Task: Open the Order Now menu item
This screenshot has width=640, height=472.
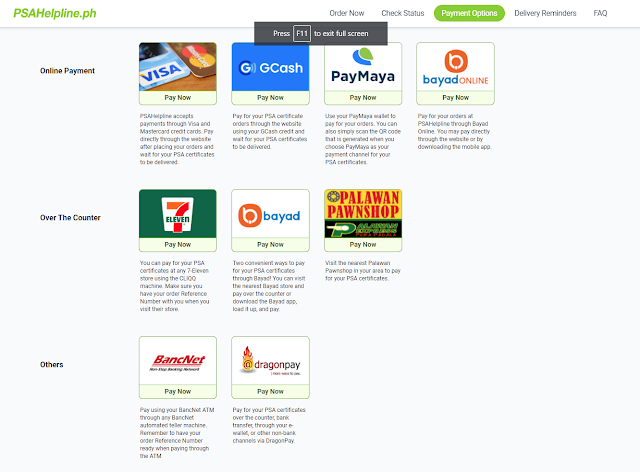Action: pyautogui.click(x=347, y=13)
